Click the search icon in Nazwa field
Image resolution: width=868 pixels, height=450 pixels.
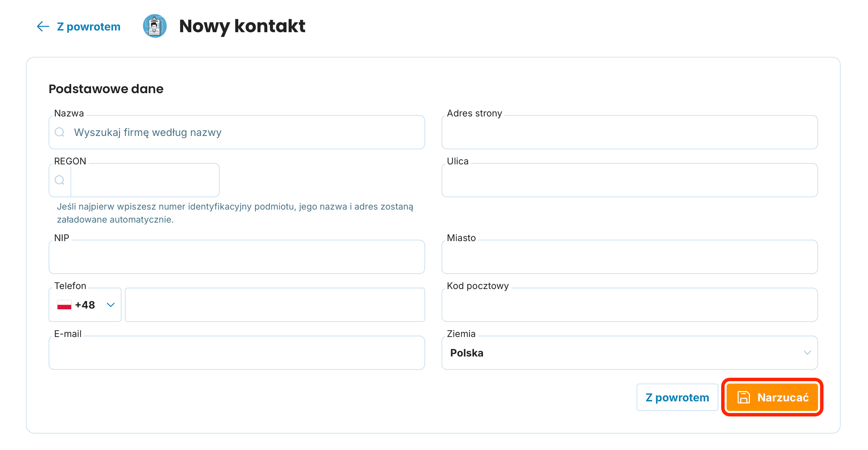pos(60,132)
